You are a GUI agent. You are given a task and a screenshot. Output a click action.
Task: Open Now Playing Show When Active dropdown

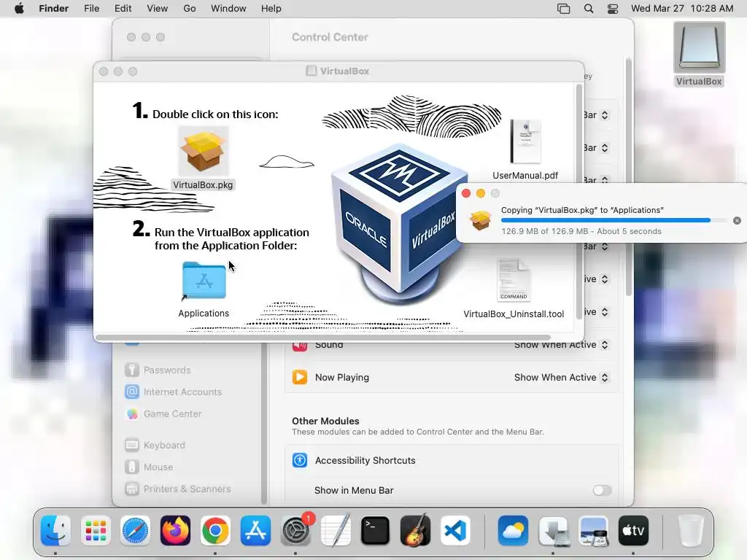[561, 378]
